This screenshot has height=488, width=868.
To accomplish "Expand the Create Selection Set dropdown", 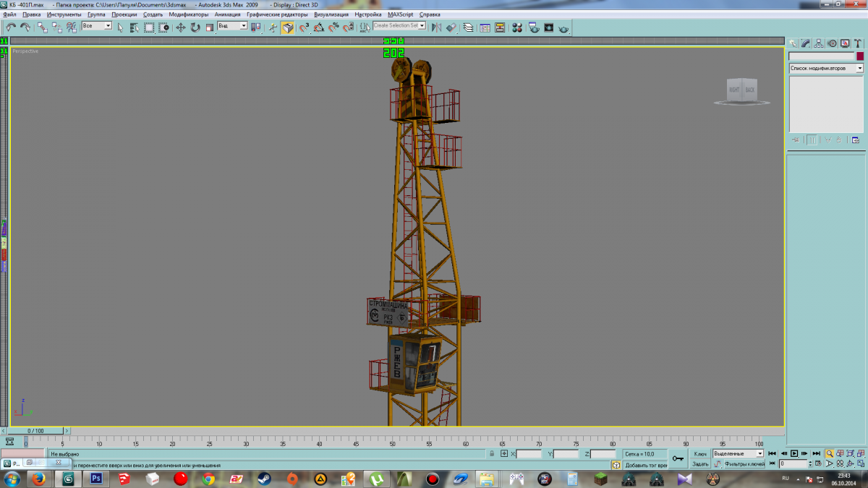I will click(421, 26).
